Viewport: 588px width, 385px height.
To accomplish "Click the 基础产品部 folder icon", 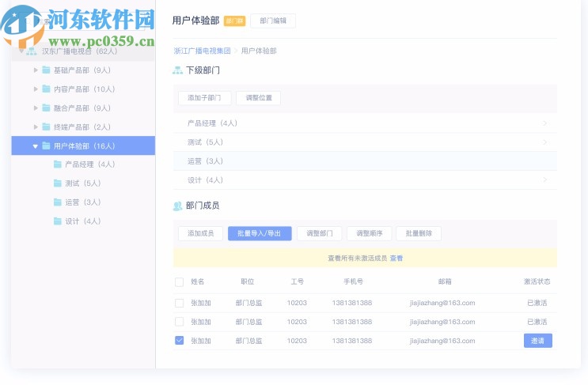I will tap(46, 70).
